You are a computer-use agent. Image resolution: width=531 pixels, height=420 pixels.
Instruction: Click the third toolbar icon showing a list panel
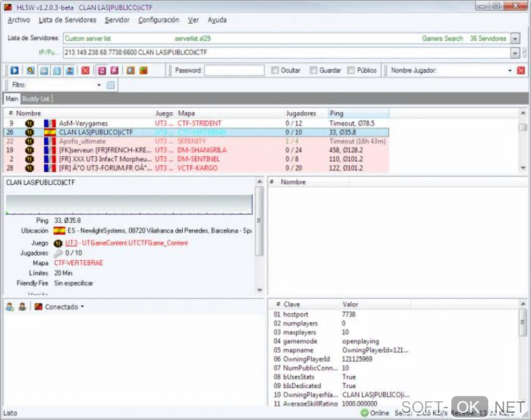click(44, 70)
